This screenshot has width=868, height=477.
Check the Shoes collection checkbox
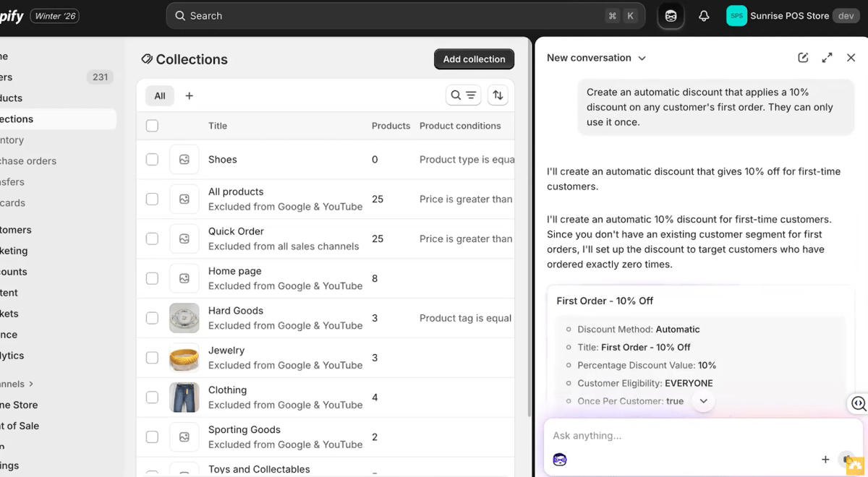[x=152, y=160]
